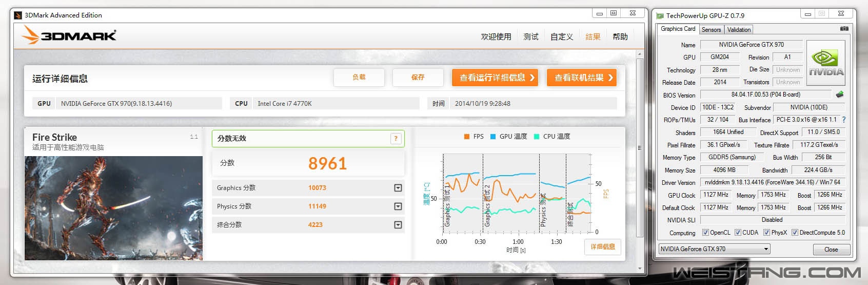Click the save BIOS chip icon
Image resolution: width=868 pixels, height=285 pixels.
tap(840, 94)
